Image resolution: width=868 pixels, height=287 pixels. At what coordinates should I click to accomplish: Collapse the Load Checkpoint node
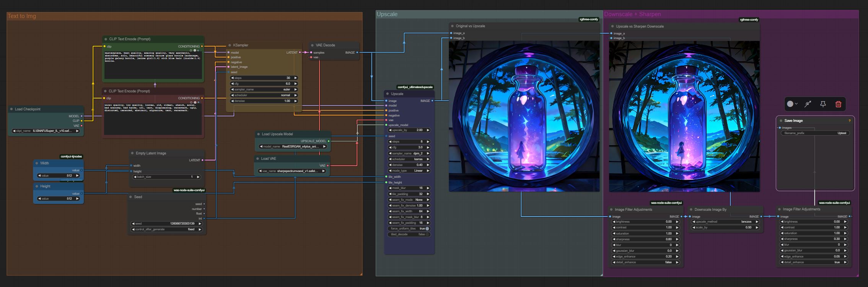tap(11, 109)
